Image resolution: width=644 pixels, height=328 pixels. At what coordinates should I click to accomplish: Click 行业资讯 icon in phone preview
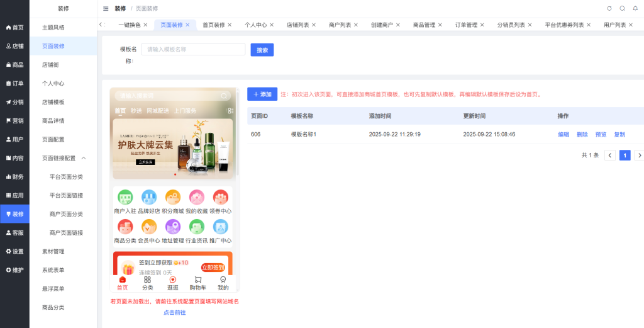tap(196, 227)
